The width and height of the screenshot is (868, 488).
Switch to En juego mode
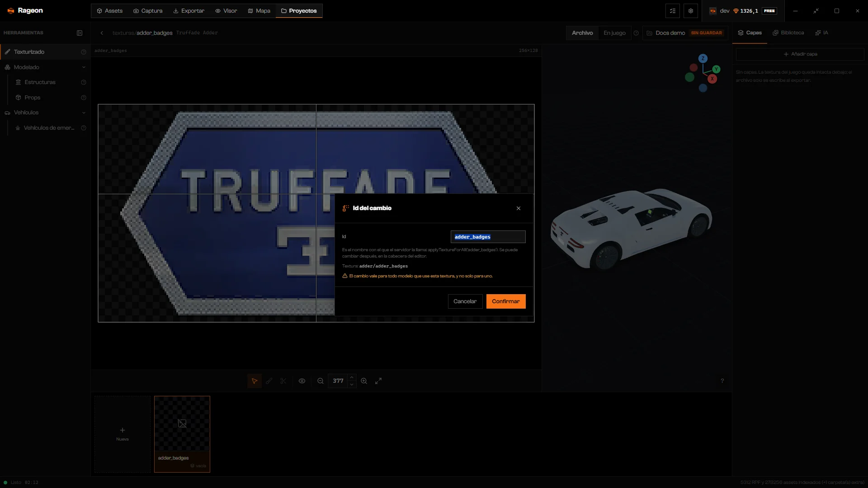pos(615,33)
